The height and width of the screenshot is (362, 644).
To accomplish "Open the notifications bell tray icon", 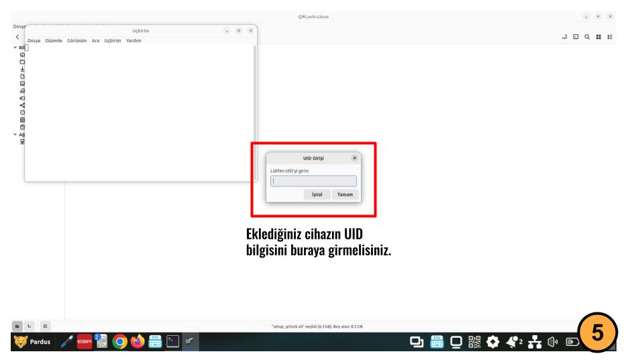I will (x=513, y=342).
